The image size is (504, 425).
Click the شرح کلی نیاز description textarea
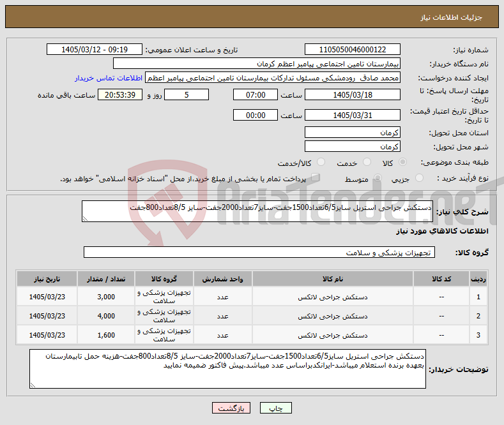point(257,211)
